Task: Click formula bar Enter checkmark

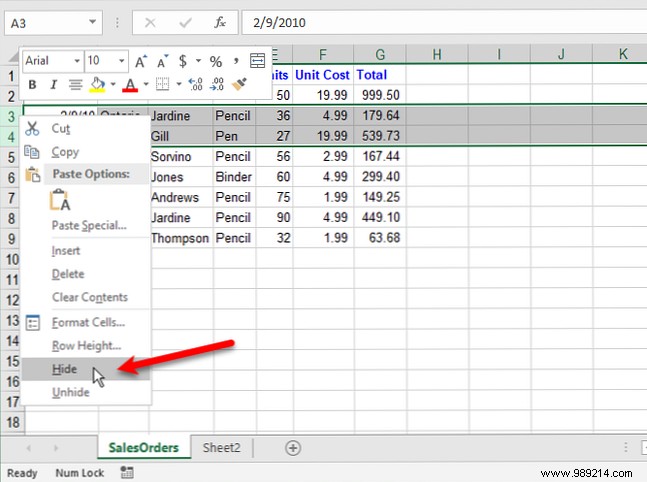Action: tap(185, 23)
